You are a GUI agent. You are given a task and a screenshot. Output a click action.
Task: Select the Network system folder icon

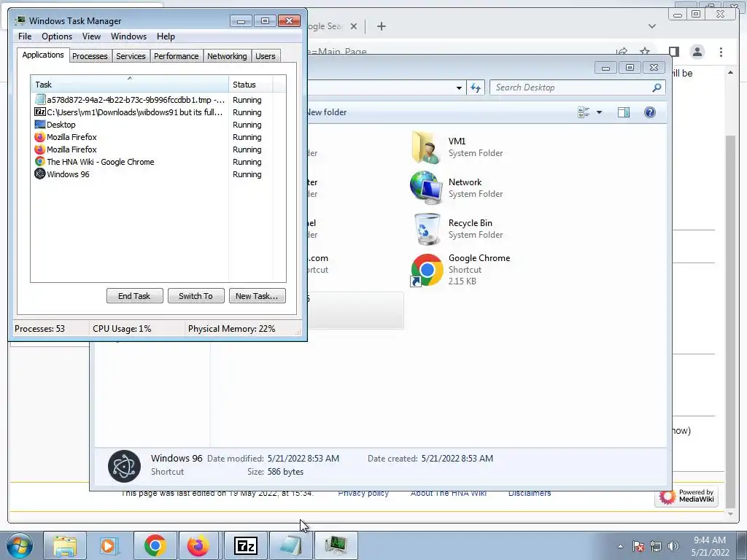(x=426, y=188)
